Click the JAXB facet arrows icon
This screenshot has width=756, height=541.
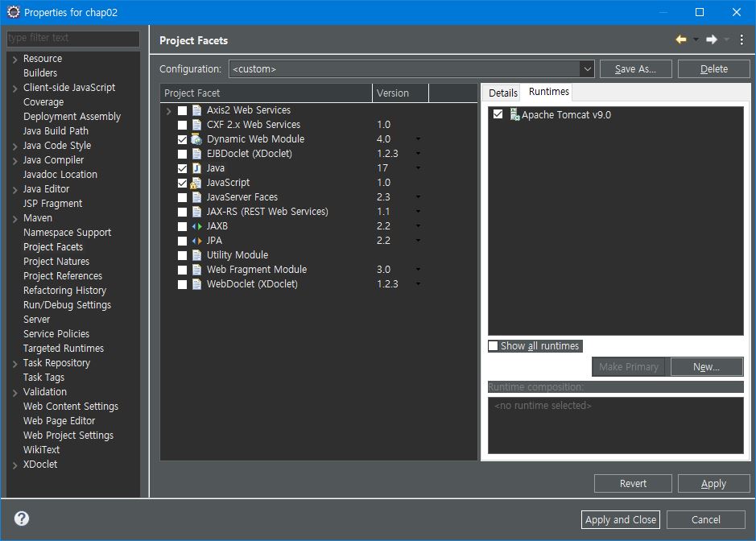click(x=196, y=226)
